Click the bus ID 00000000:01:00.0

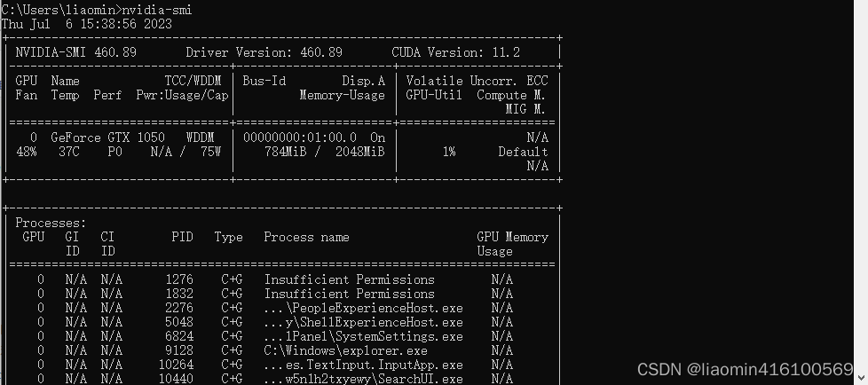click(x=300, y=137)
